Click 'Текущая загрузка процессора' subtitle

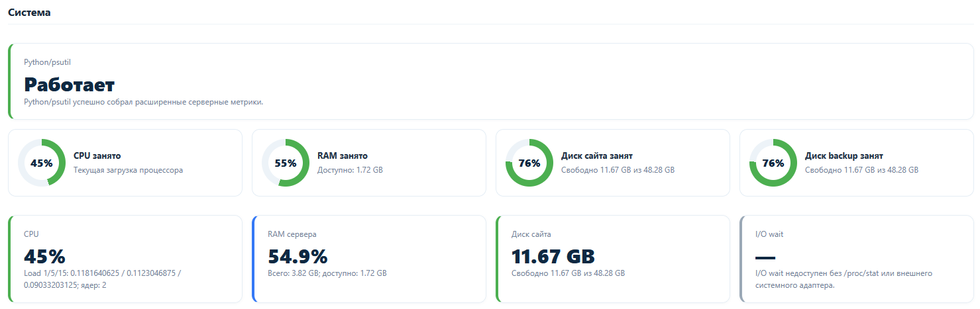pos(128,170)
